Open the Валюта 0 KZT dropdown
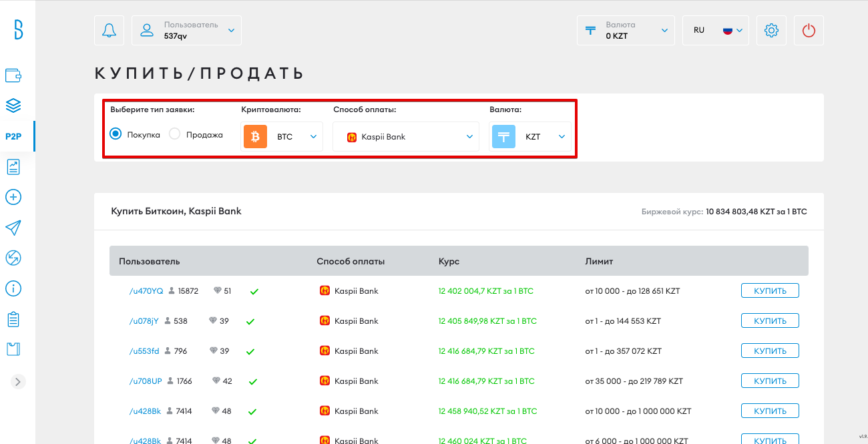The height and width of the screenshot is (444, 868). point(626,30)
